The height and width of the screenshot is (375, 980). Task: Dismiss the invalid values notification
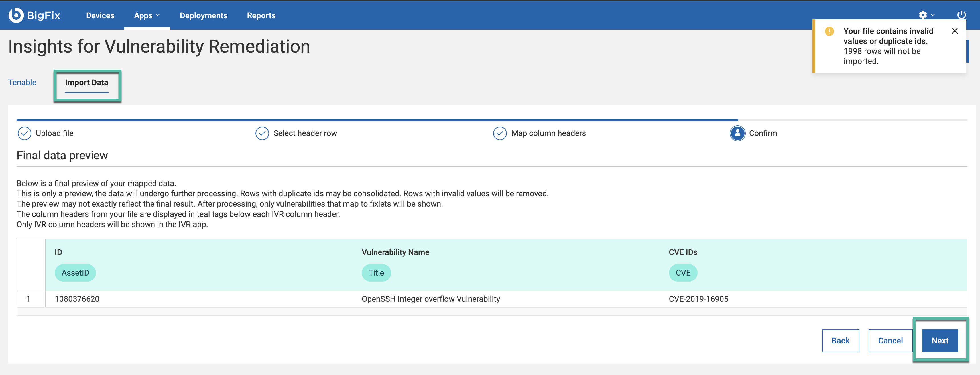point(955,31)
